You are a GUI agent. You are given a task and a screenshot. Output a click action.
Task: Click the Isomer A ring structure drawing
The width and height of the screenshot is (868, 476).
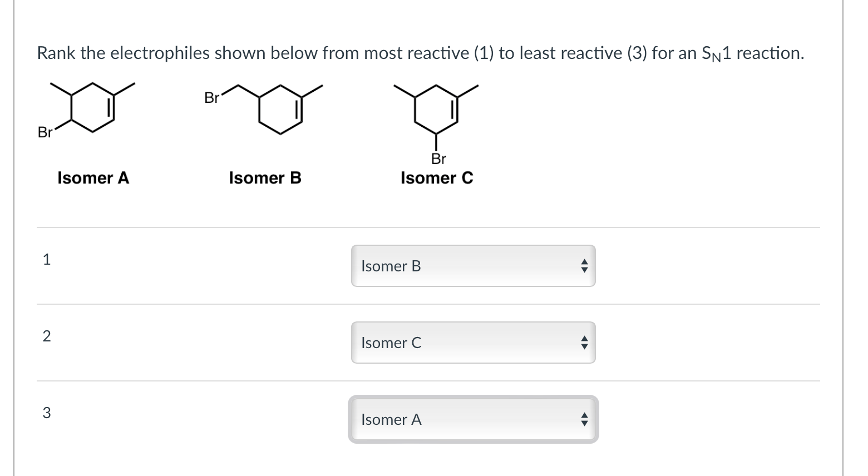coord(92,108)
